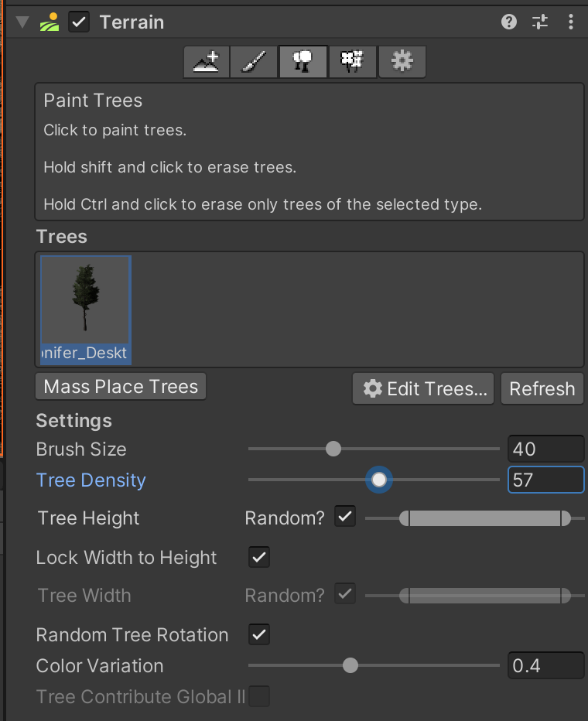The width and height of the screenshot is (588, 721).
Task: Click the Refresh button
Action: [542, 388]
